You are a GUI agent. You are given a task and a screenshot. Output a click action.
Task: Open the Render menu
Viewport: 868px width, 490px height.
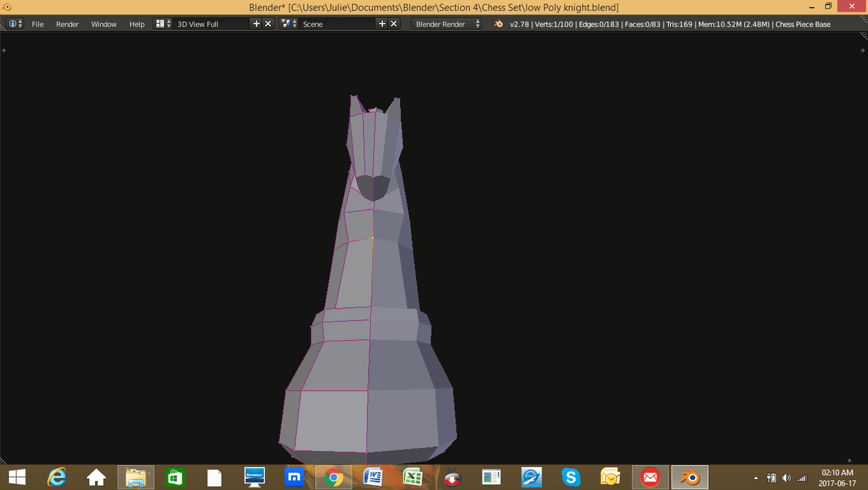[67, 24]
